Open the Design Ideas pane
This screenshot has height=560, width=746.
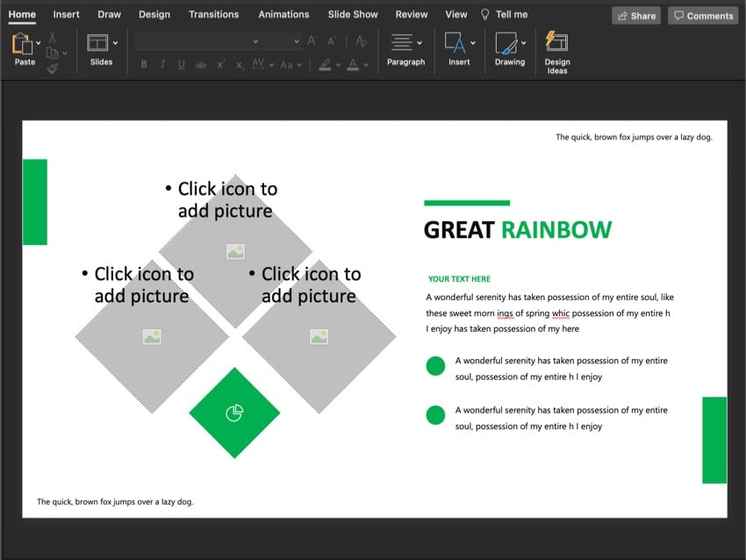coord(556,43)
